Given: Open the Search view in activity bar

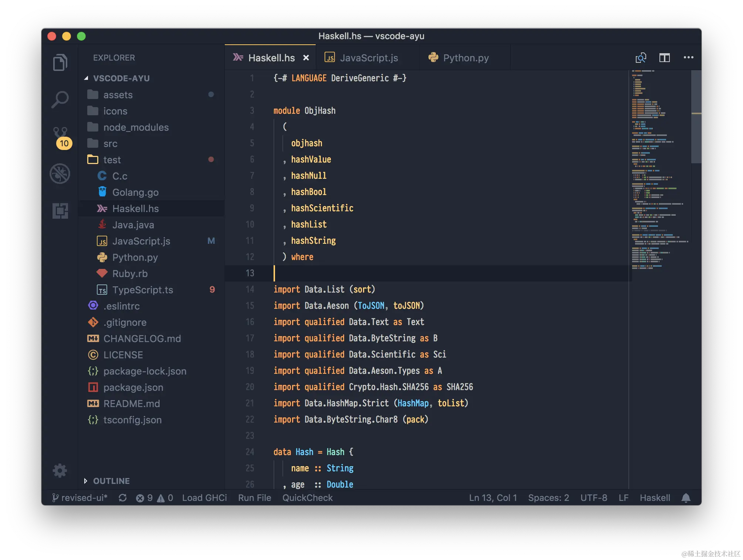Looking at the screenshot, I should pos(60,99).
